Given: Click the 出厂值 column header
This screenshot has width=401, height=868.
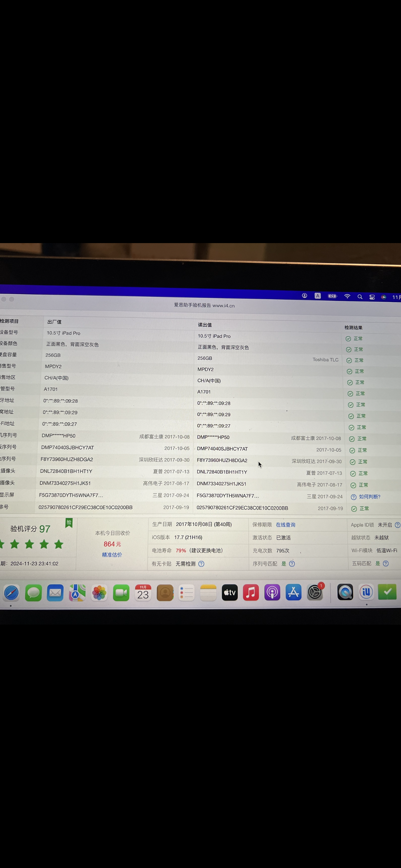Looking at the screenshot, I should tap(55, 322).
